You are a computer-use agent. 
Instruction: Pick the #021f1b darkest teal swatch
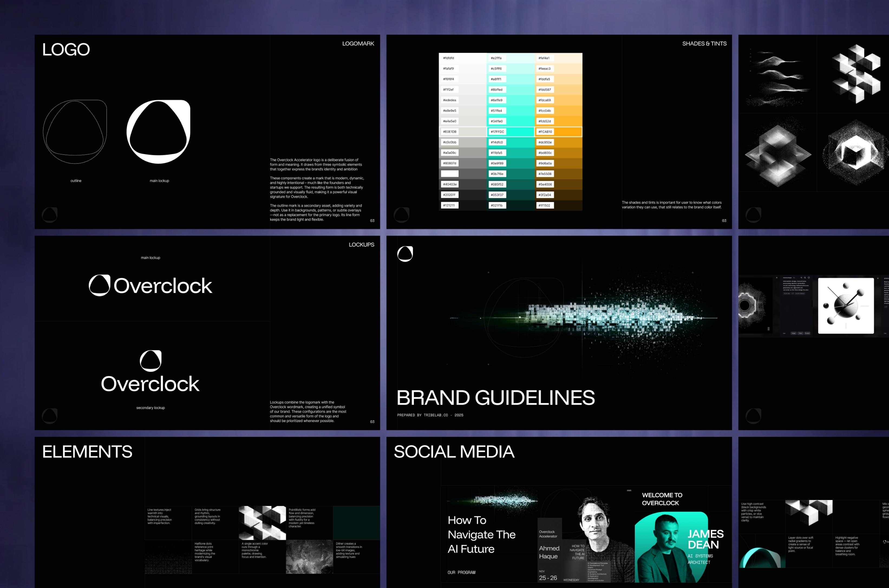pos(511,205)
